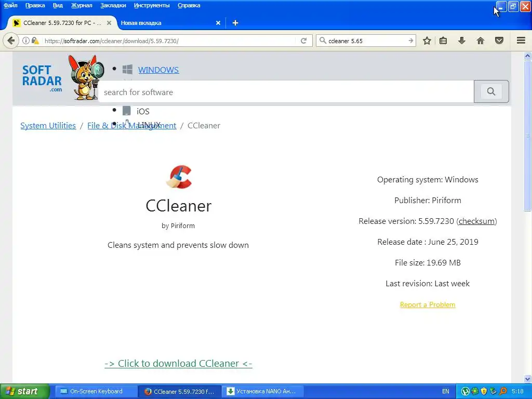Screen dimensions: 532x399
Task: Click the mixed-content warning padlock icon
Action: (35, 41)
